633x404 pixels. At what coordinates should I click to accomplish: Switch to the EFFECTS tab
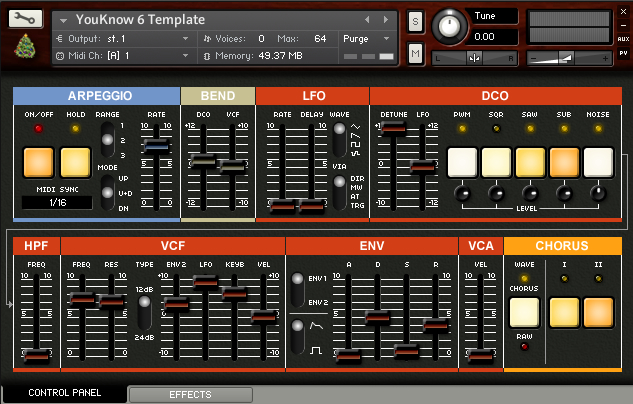[x=190, y=395]
